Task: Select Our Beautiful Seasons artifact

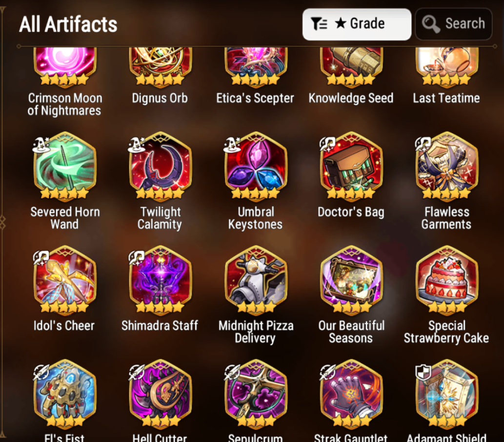Action: click(351, 280)
